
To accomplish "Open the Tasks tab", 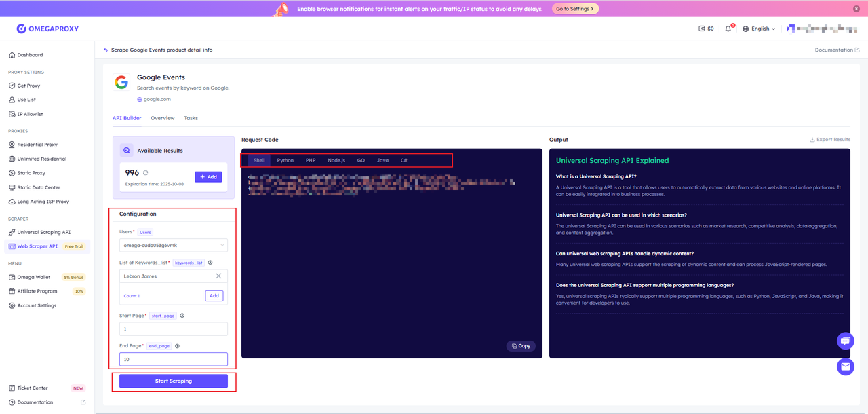I will 191,118.
